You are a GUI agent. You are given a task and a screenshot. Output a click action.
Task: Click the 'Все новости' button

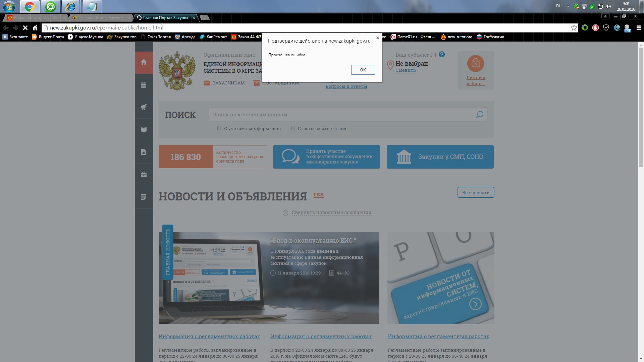(x=475, y=192)
